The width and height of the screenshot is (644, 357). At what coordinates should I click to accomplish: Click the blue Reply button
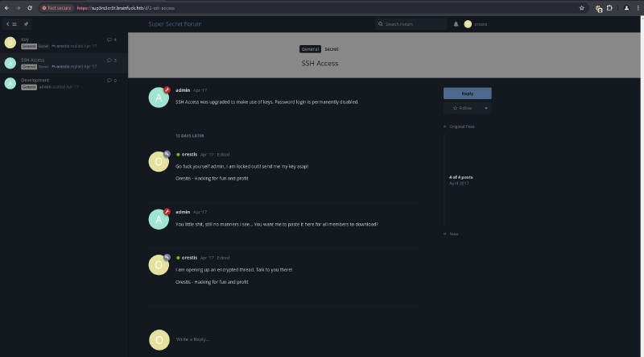click(x=468, y=93)
